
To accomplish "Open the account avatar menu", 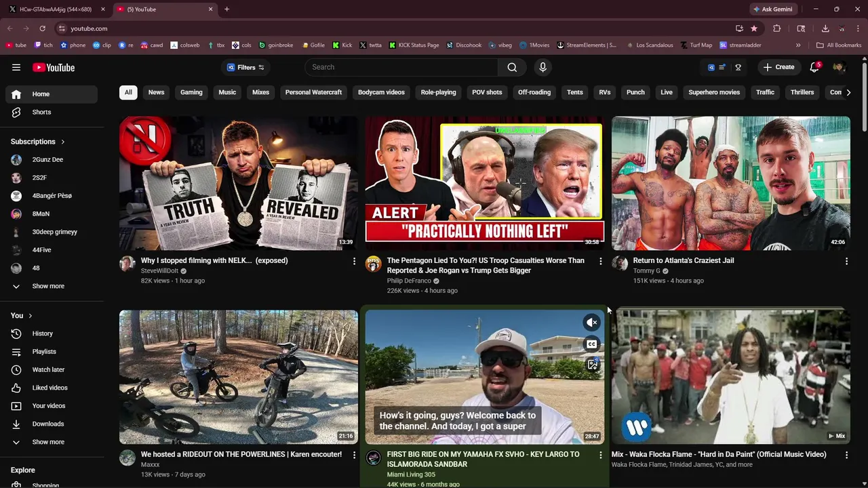I will pyautogui.click(x=839, y=67).
